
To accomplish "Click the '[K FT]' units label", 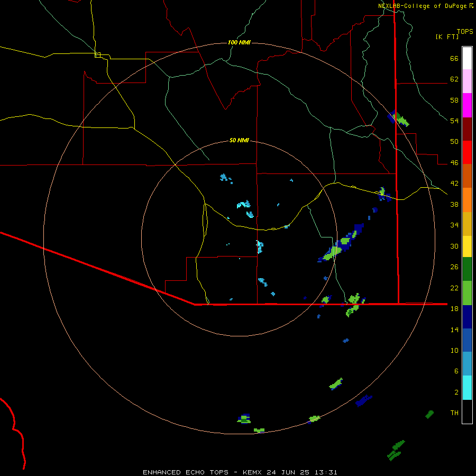I will (x=447, y=36).
